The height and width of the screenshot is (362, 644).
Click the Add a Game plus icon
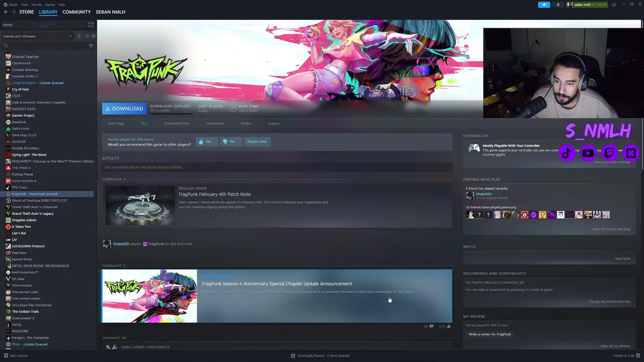click(6, 355)
